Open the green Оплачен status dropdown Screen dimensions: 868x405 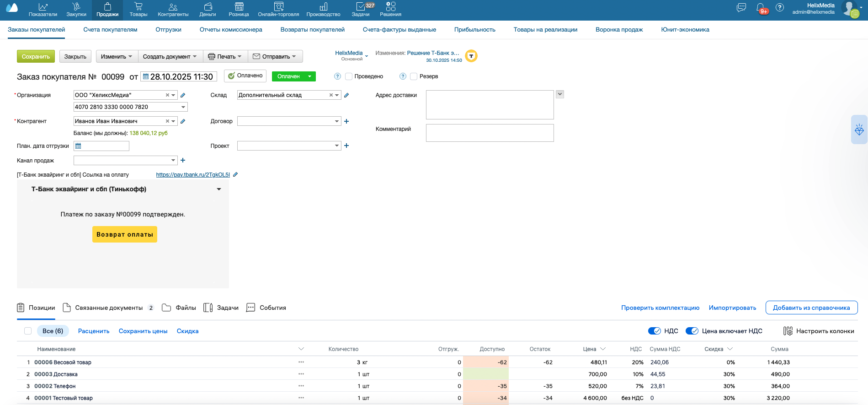(x=309, y=76)
